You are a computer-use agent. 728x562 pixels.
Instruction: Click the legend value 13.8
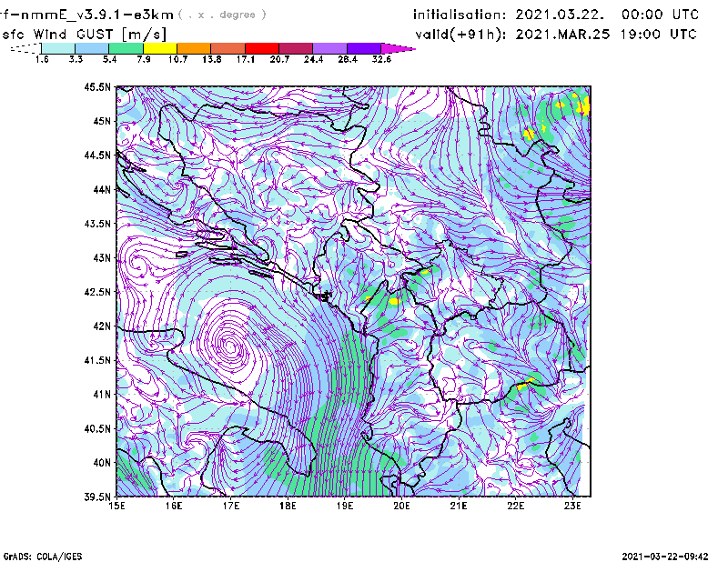pyautogui.click(x=212, y=59)
